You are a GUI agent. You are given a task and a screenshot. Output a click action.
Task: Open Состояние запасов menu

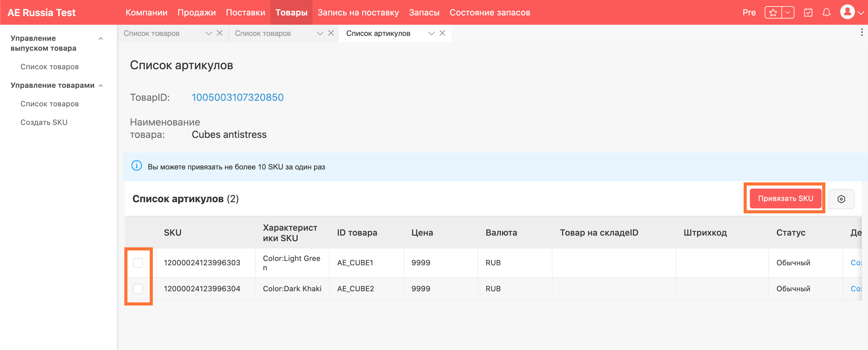point(490,12)
